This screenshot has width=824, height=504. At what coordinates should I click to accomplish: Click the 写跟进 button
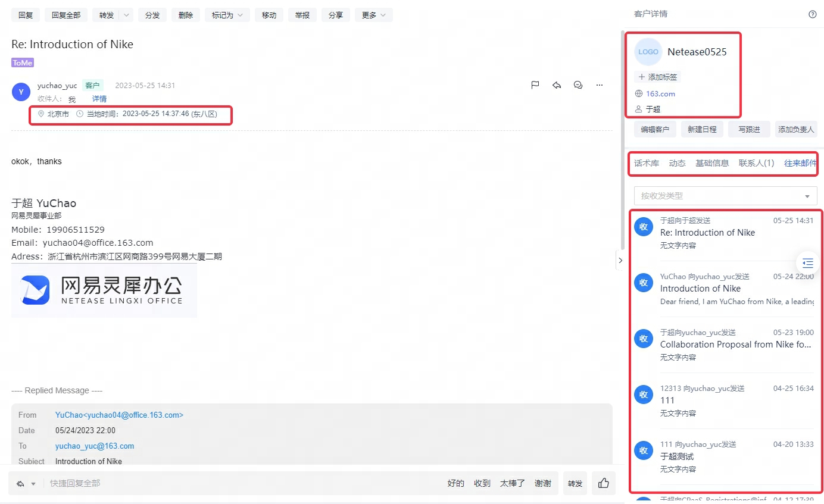pyautogui.click(x=749, y=129)
